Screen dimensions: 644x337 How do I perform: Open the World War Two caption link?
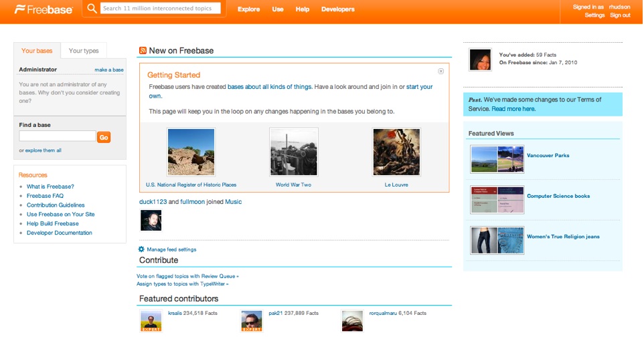[294, 185]
